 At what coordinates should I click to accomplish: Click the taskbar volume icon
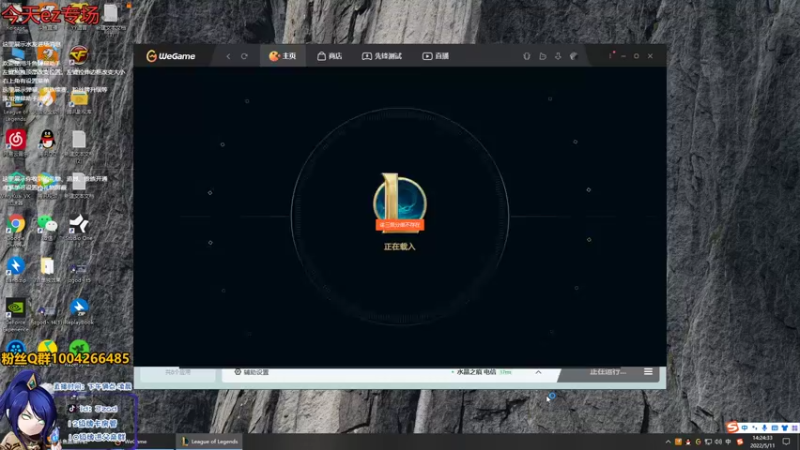pyautogui.click(x=718, y=442)
